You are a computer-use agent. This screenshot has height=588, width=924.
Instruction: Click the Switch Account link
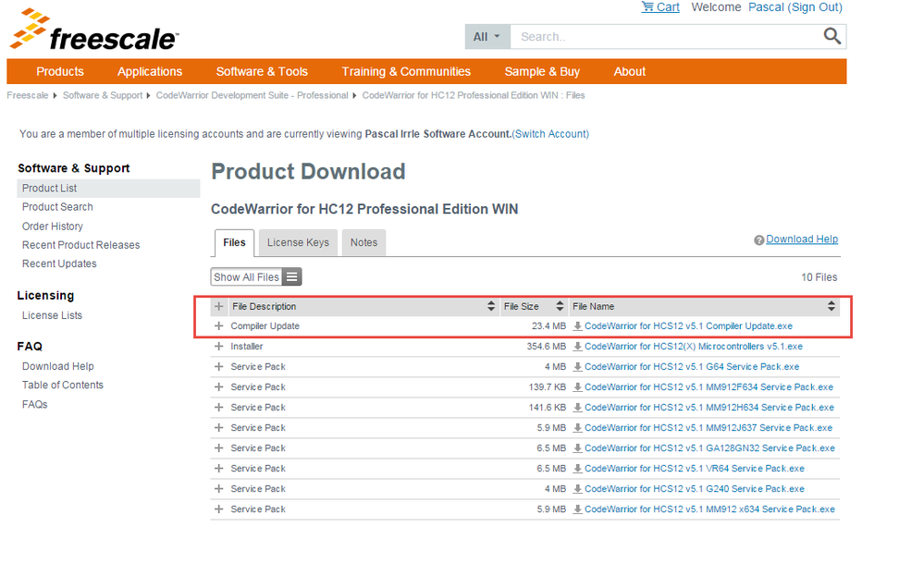click(550, 134)
